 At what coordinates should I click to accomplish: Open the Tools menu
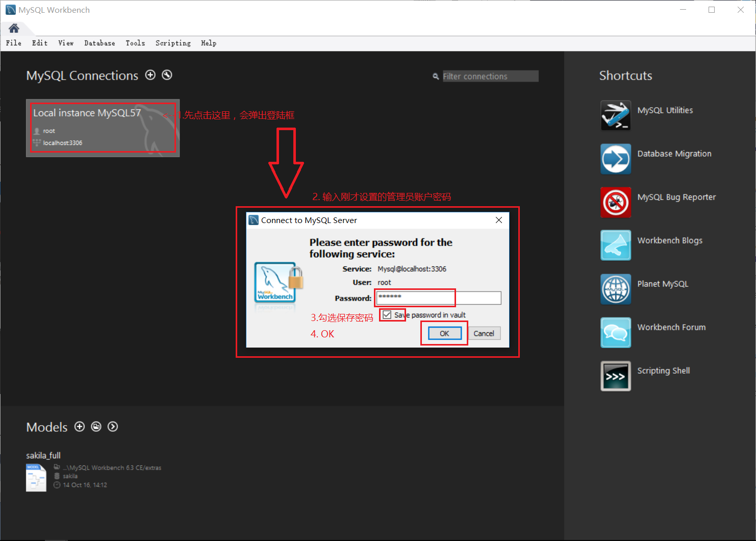point(135,43)
